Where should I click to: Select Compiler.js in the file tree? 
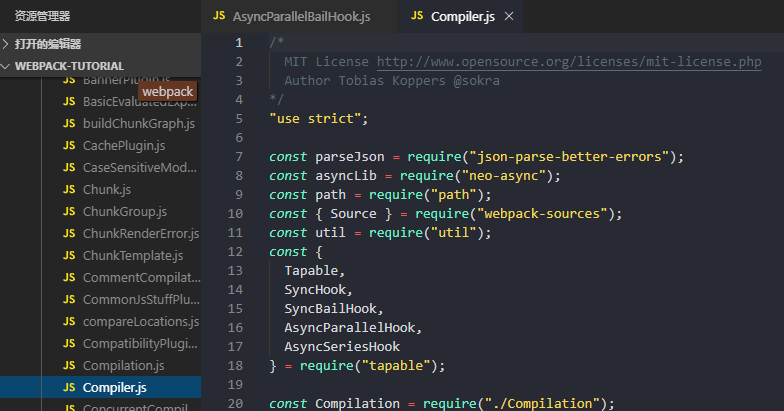click(100, 388)
